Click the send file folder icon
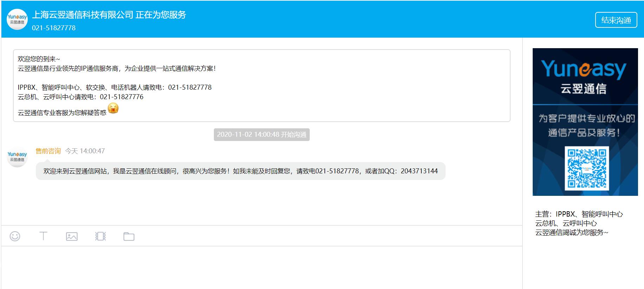 (129, 236)
